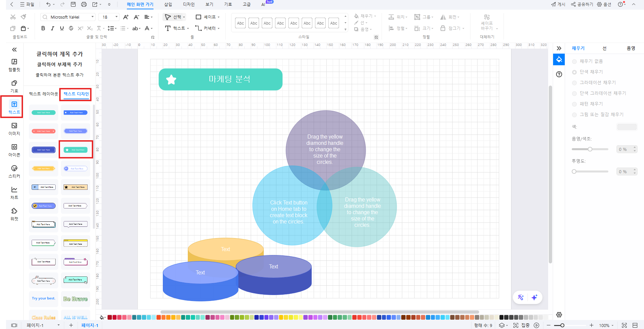Open the 기호 symbols sidebar panel
This screenshot has width=644, height=329.
point(14,86)
